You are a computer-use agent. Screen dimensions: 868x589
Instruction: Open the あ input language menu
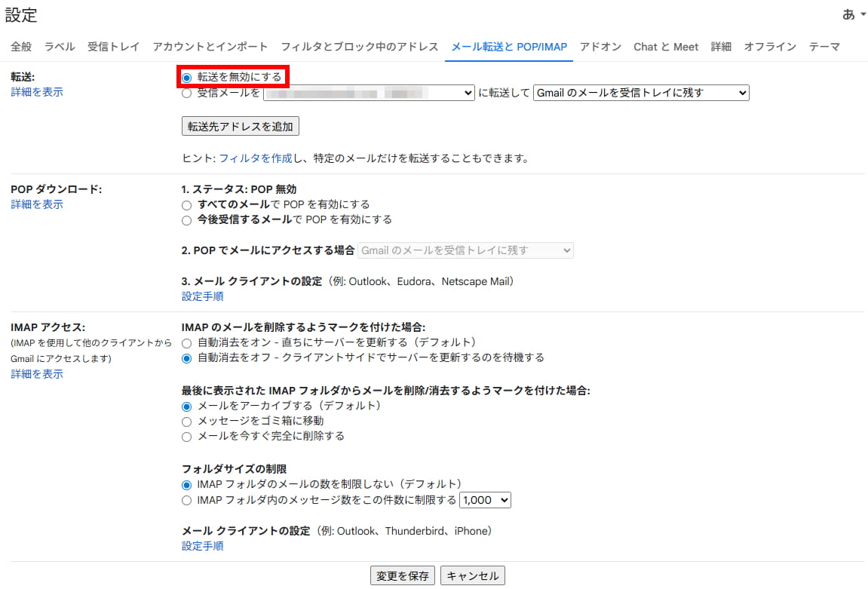tap(854, 15)
